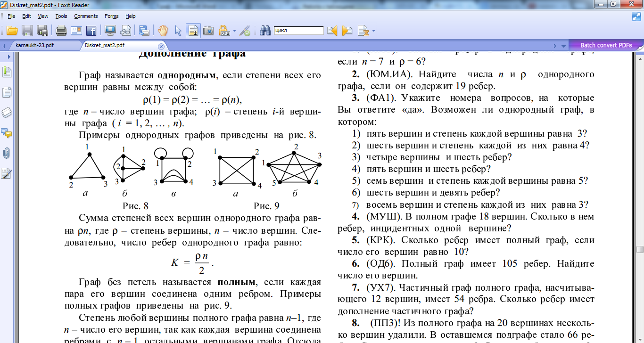Select the Hand tool
The image size is (644, 343).
pos(163,31)
